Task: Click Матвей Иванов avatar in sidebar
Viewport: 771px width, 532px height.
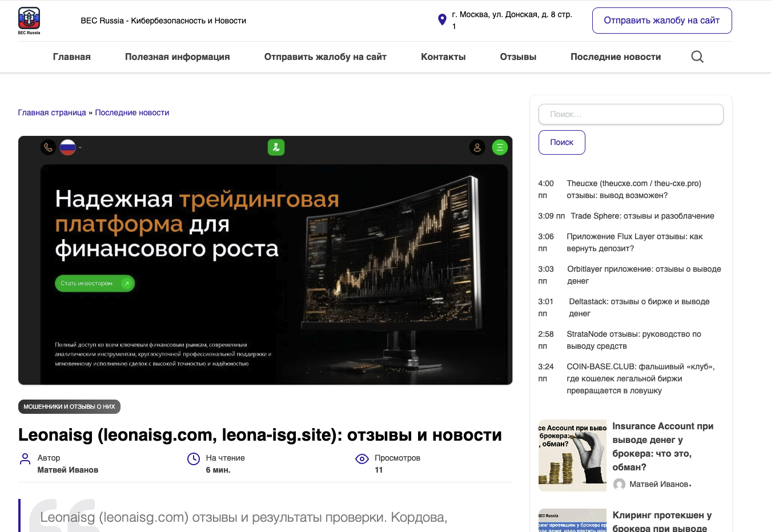Action: click(619, 484)
